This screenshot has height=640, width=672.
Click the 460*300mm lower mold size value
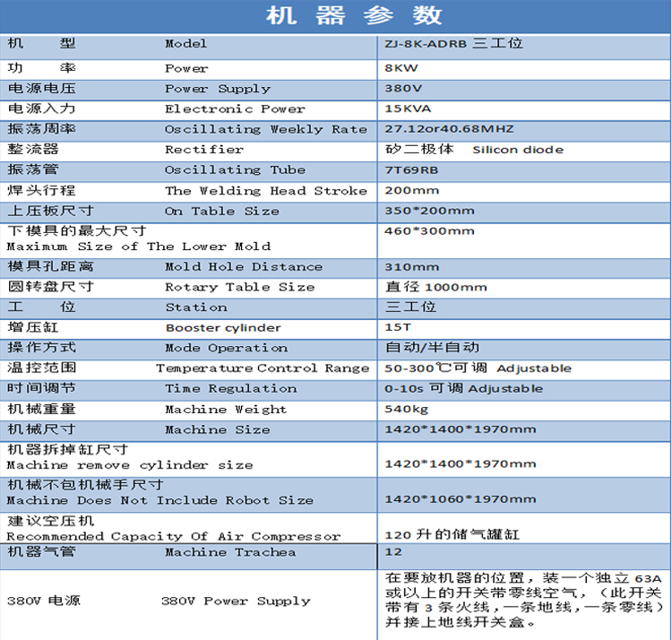click(430, 231)
